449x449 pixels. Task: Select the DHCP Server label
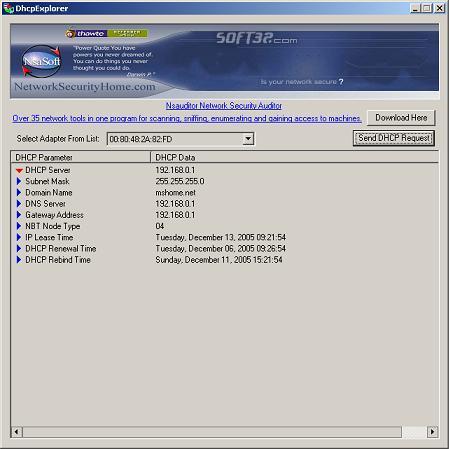48,170
